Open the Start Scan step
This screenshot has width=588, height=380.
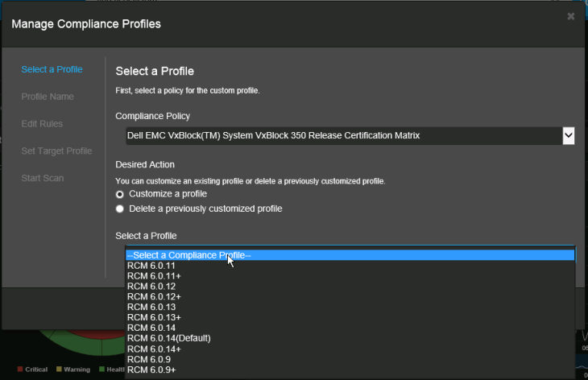pos(42,178)
